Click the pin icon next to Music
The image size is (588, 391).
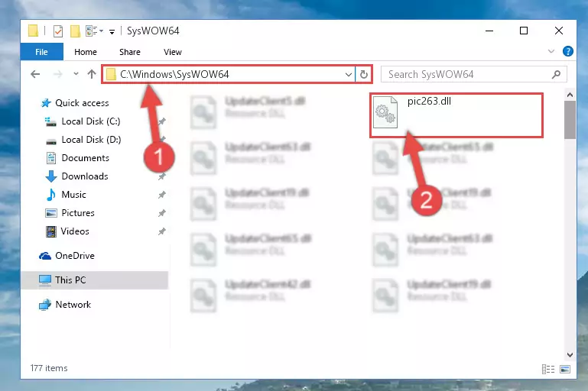[161, 195]
